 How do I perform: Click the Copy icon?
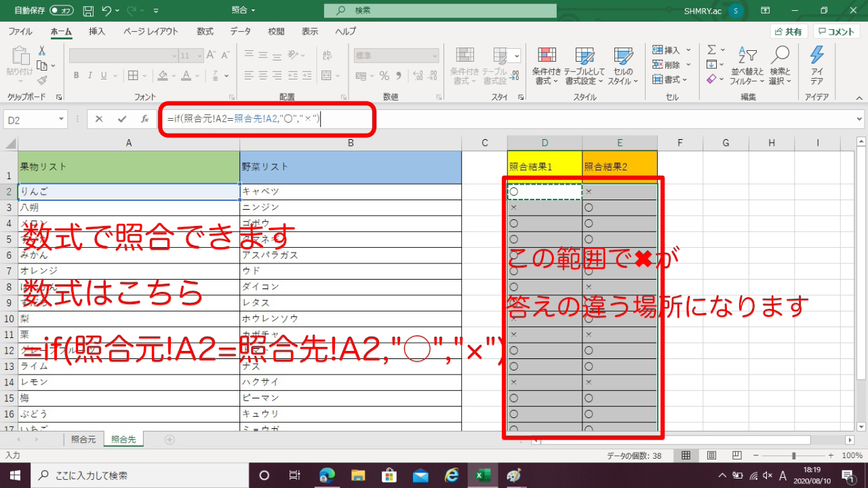click(42, 65)
